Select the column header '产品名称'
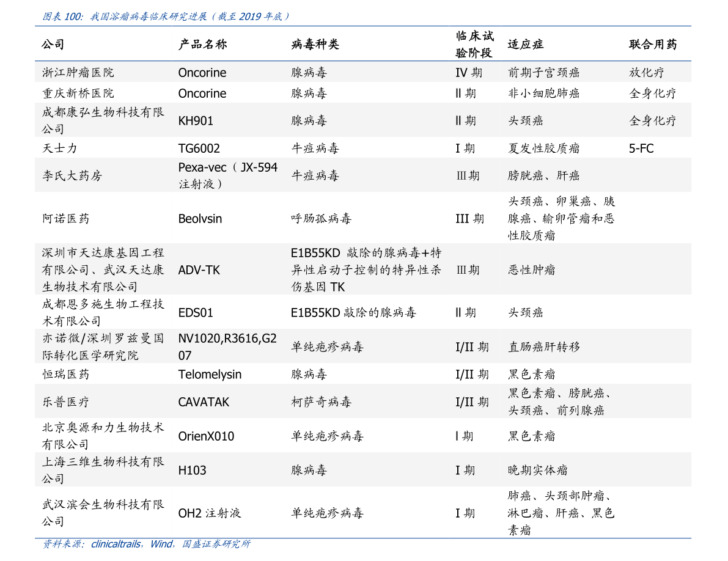The width and height of the screenshot is (728, 561). (x=202, y=45)
